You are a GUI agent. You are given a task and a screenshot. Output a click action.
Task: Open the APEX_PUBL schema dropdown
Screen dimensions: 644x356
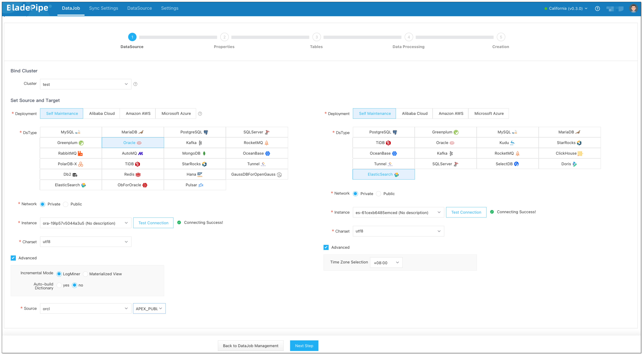(x=149, y=308)
